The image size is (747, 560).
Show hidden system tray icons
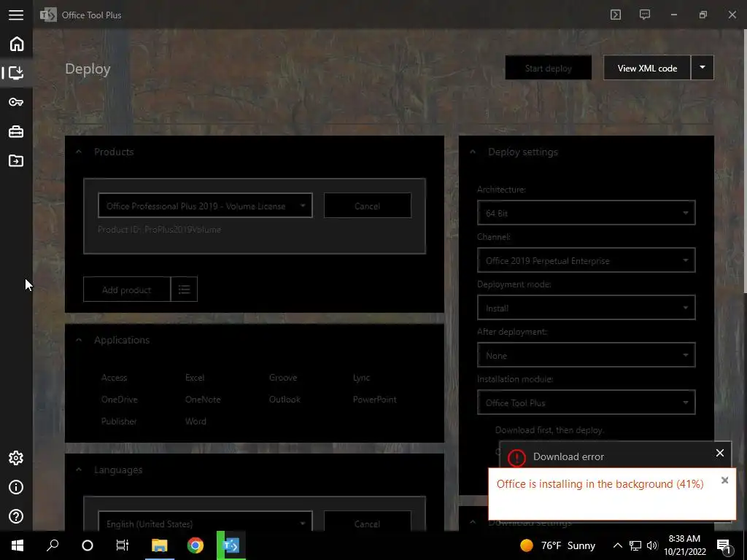click(617, 545)
